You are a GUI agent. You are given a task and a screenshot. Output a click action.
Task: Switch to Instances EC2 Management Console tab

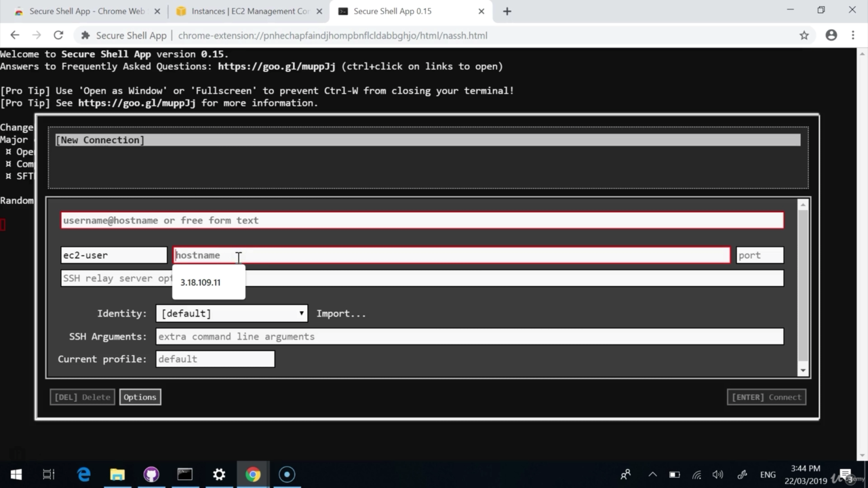(248, 11)
